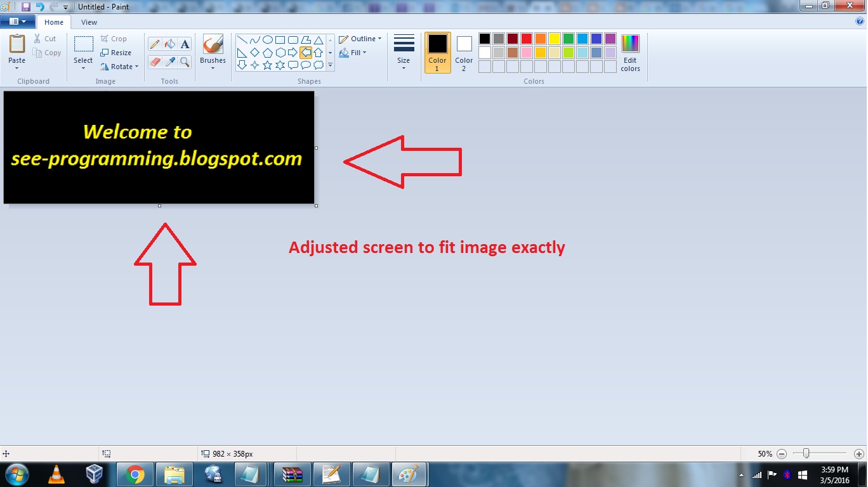Switch to the Home ribbon tab
The width and height of the screenshot is (868, 487).
pyautogui.click(x=54, y=22)
